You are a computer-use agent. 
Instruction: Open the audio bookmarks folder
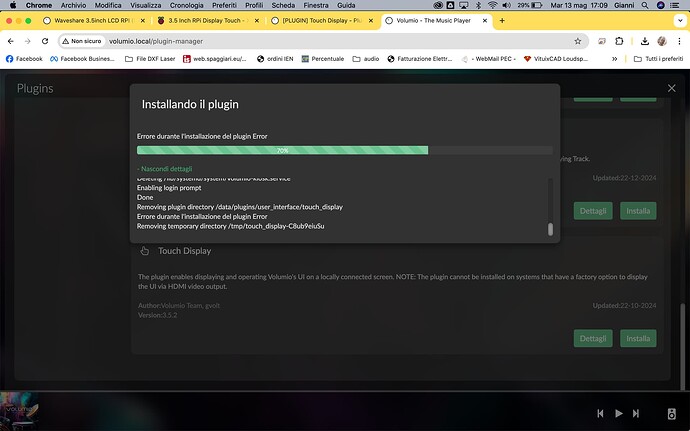click(x=366, y=59)
